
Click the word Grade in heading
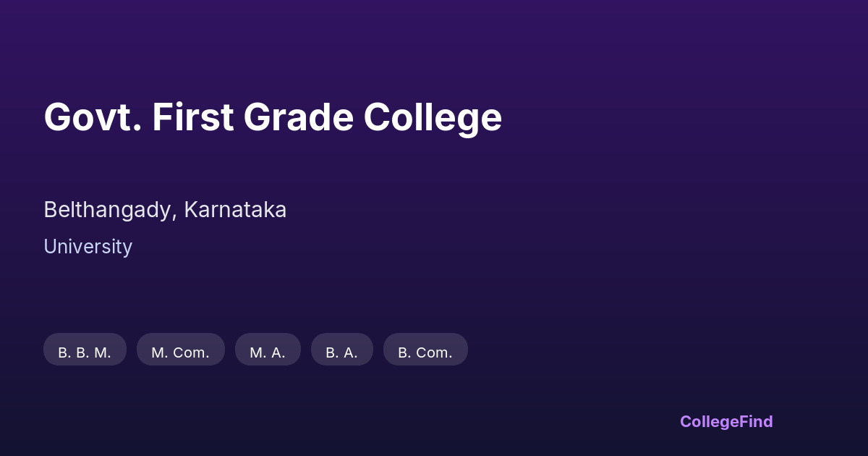298,117
